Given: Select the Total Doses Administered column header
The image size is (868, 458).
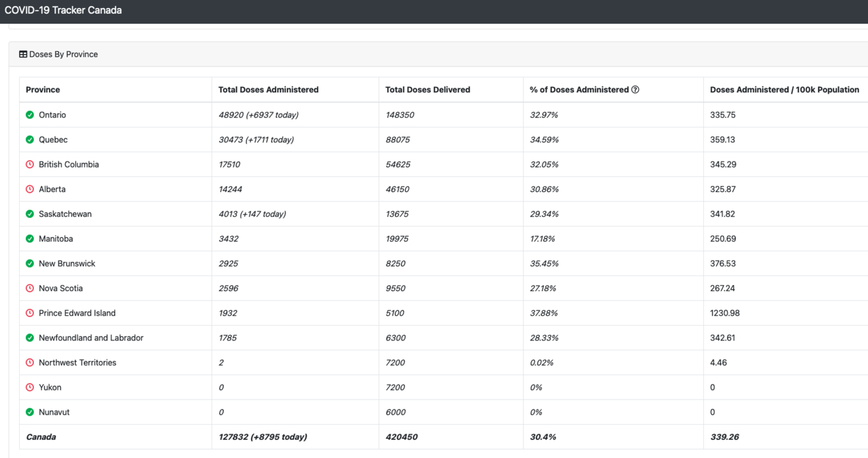Looking at the screenshot, I should [x=269, y=90].
